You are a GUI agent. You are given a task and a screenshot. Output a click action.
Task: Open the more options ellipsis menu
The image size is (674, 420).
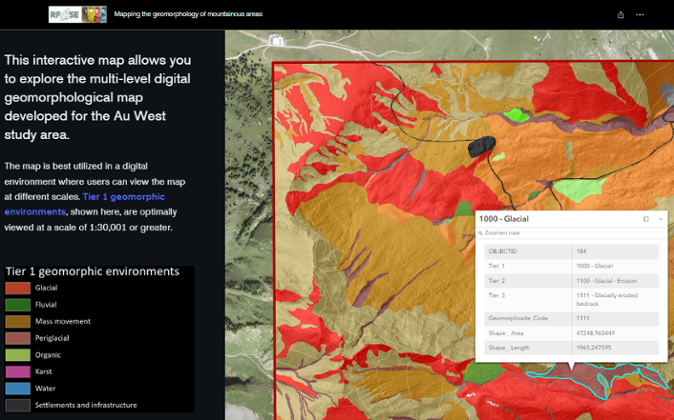pos(640,15)
